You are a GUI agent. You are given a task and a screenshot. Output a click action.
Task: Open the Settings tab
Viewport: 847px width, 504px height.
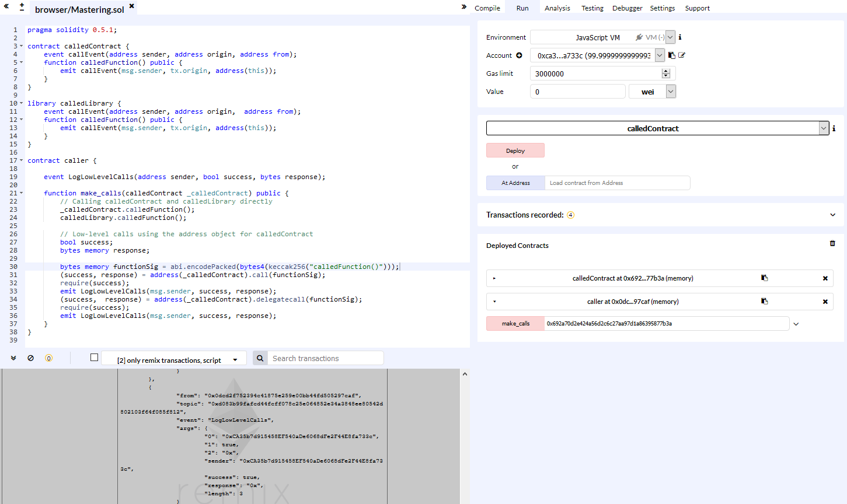pyautogui.click(x=663, y=8)
